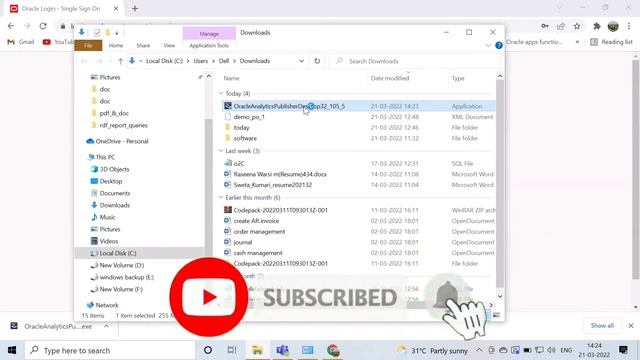The image size is (640, 360).
Task: Go up one folder level
Action: pyautogui.click(x=120, y=61)
